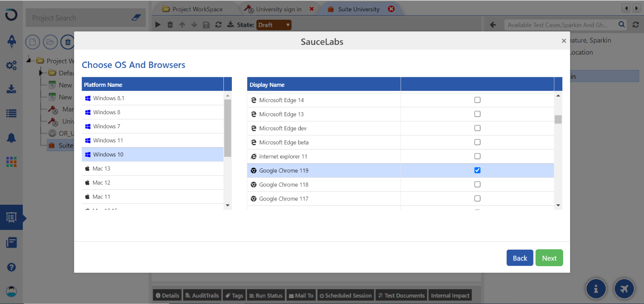Image resolution: width=644 pixels, height=304 pixels.
Task: Check the Google Chrome 117 checkbox
Action: pos(477,198)
